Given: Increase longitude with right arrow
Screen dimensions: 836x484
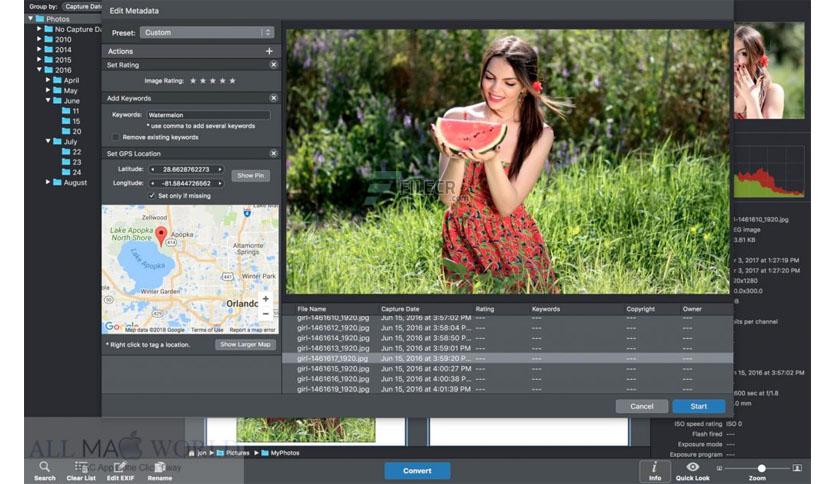Looking at the screenshot, I should coord(220,183).
